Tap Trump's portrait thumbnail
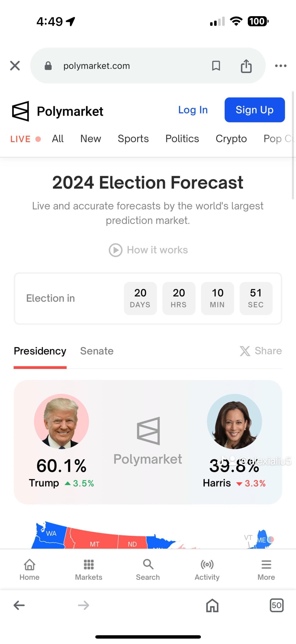This screenshot has width=296, height=644. click(x=61, y=421)
